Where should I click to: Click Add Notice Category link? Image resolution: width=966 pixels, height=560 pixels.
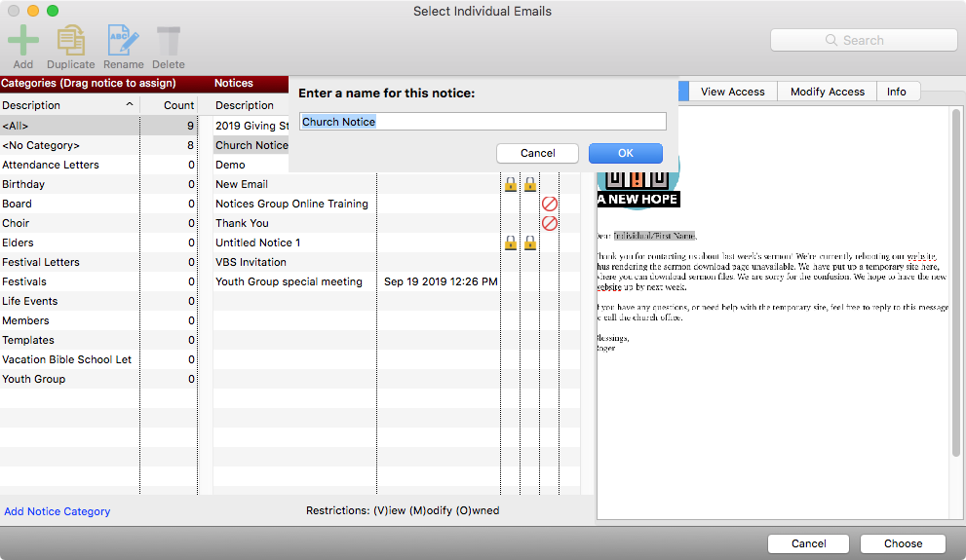point(58,511)
